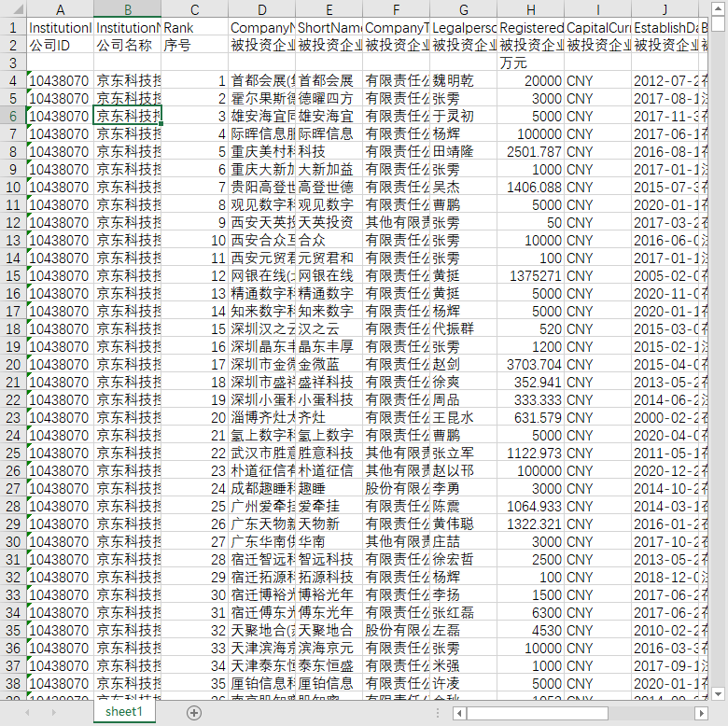Select column J header
728x726 pixels.
665,9
